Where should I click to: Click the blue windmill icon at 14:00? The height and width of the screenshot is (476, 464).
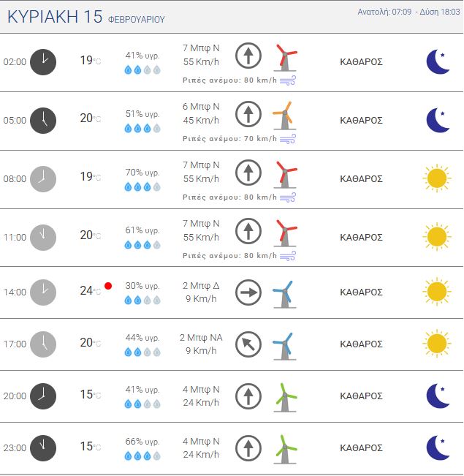(x=284, y=293)
